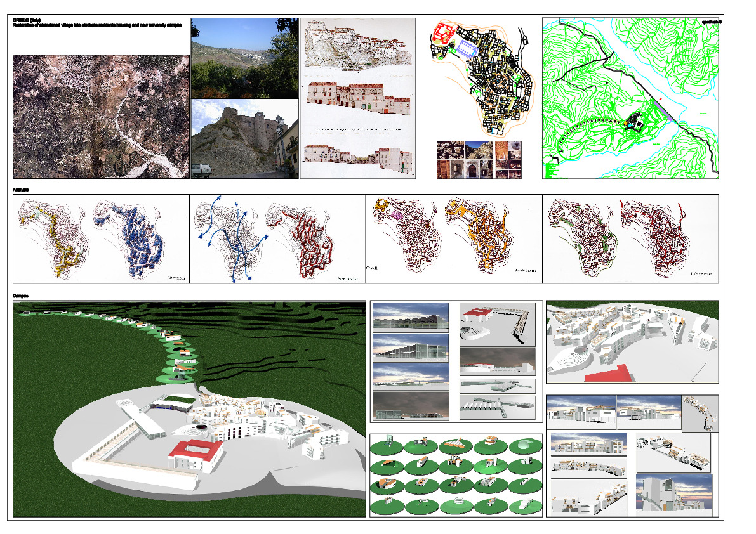Open the grid of green disc house models
The image size is (756, 534).
(x=456, y=475)
